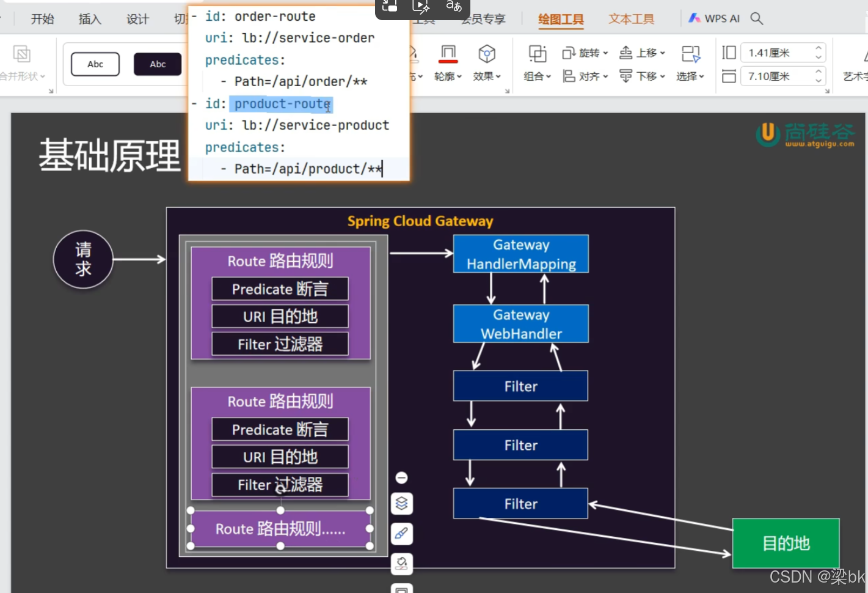Launch WPS AI assistant

click(x=714, y=18)
